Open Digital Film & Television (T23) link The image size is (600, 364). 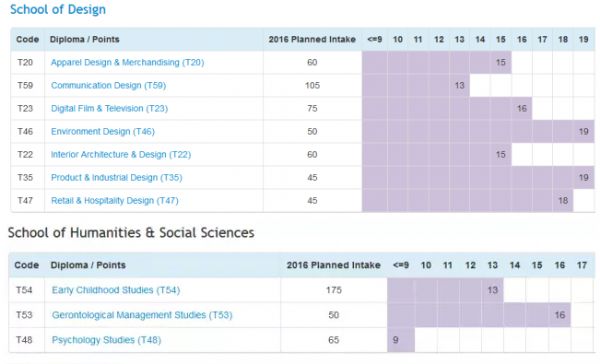coord(109,108)
